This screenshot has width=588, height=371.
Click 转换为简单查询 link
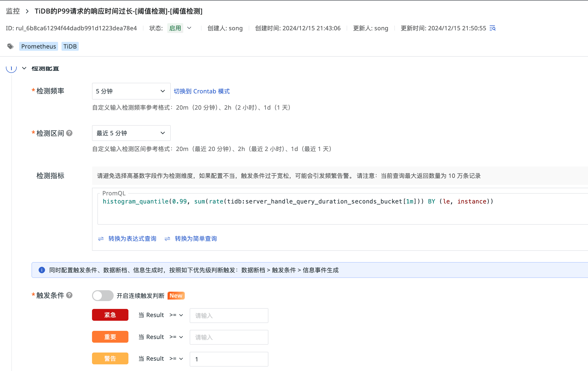196,238
